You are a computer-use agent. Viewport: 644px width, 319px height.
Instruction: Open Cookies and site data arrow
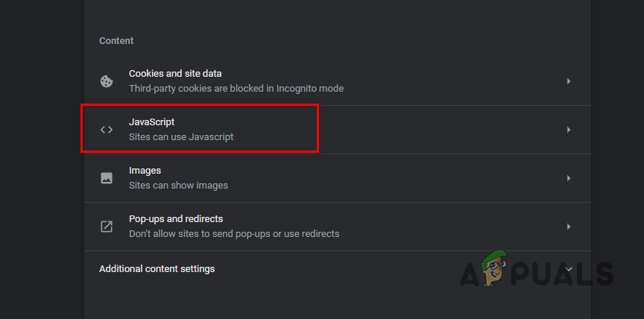tap(569, 81)
